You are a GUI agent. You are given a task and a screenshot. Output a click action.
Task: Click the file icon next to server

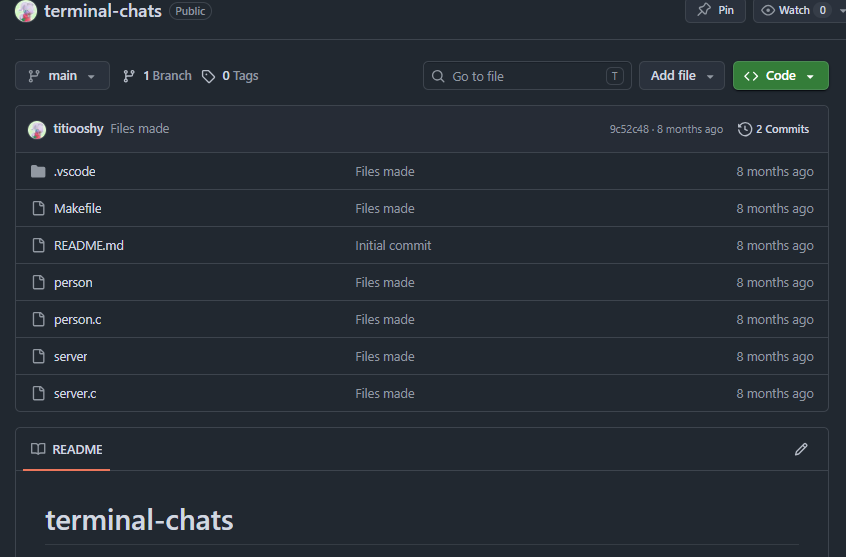point(38,356)
